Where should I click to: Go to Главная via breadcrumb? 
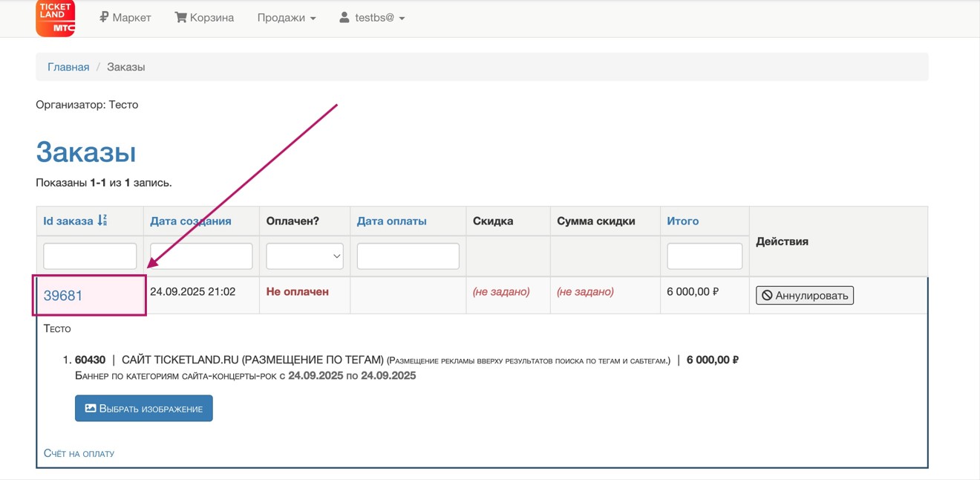click(x=68, y=67)
